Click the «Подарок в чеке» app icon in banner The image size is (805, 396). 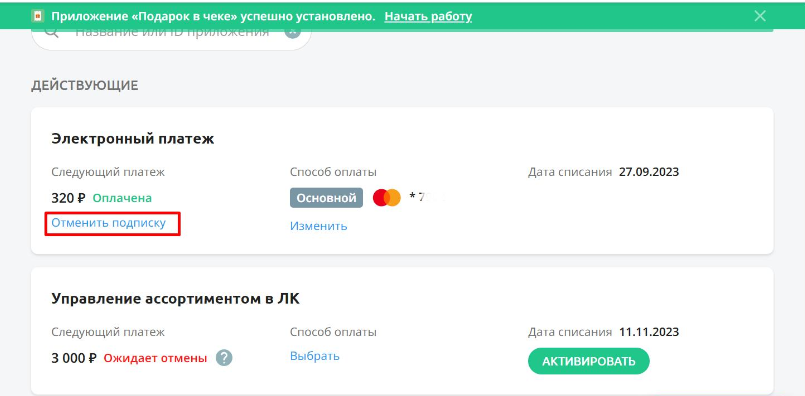(37, 16)
